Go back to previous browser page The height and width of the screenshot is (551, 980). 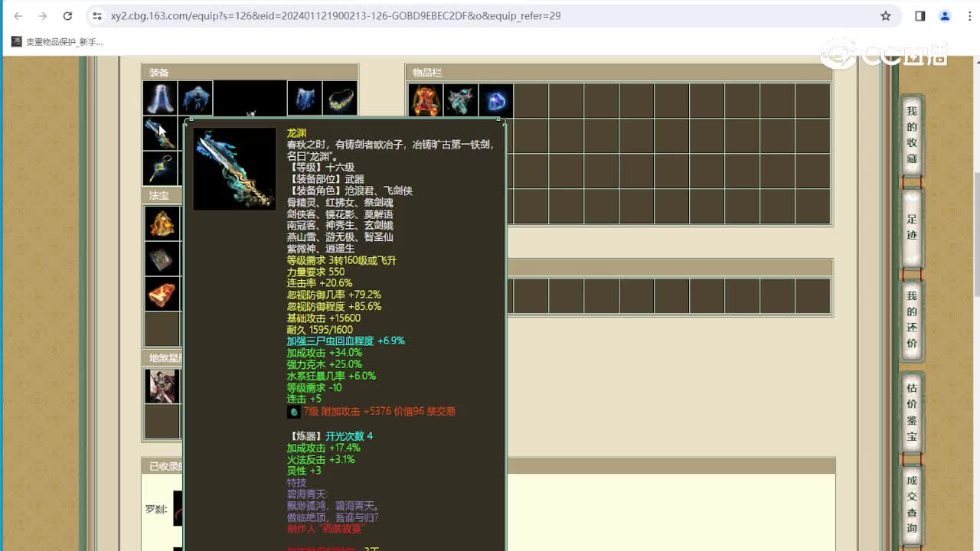pos(18,15)
